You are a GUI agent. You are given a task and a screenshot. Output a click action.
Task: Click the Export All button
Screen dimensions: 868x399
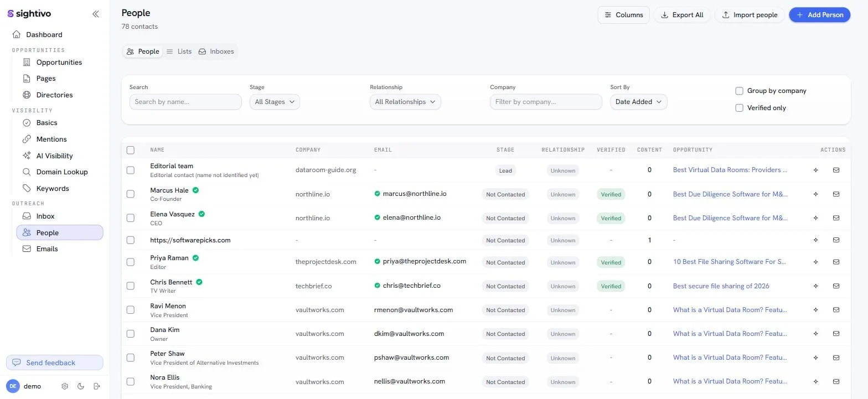pos(682,15)
